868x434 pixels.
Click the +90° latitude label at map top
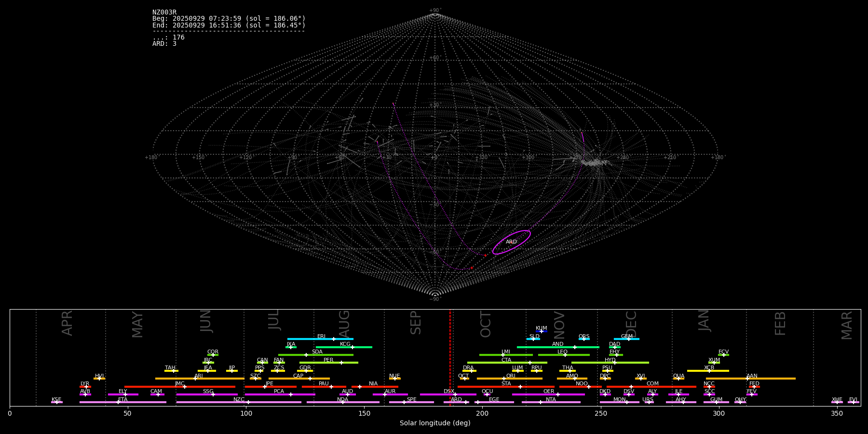pos(435,11)
